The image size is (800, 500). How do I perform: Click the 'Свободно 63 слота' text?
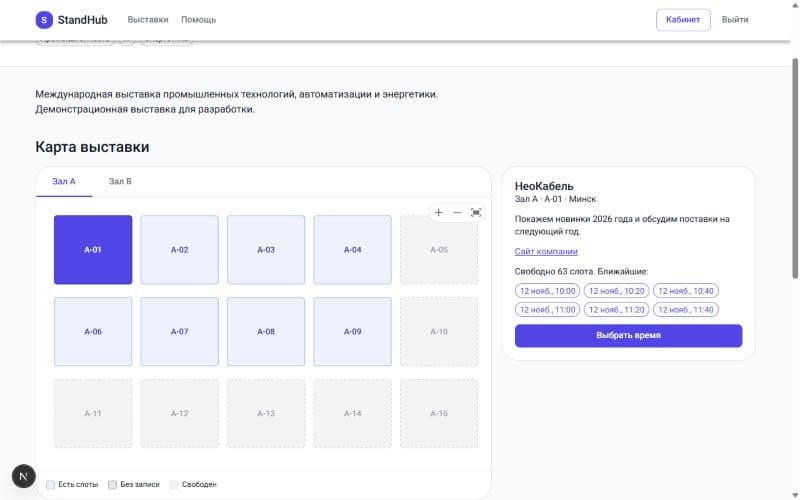[x=554, y=271]
